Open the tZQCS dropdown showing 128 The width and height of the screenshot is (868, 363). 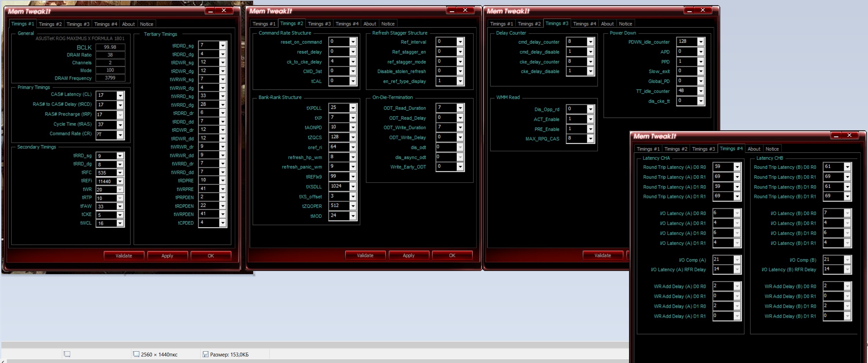click(x=353, y=137)
